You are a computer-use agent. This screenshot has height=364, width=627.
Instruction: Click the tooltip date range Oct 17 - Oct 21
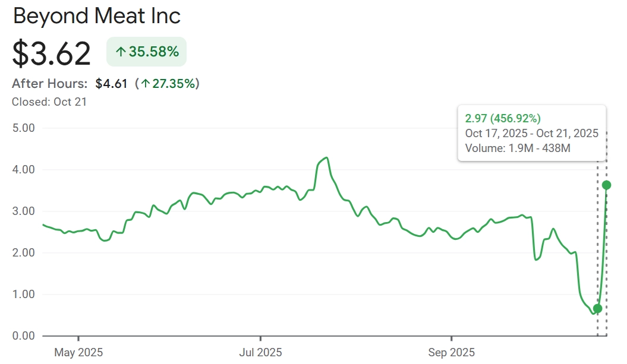(x=531, y=133)
